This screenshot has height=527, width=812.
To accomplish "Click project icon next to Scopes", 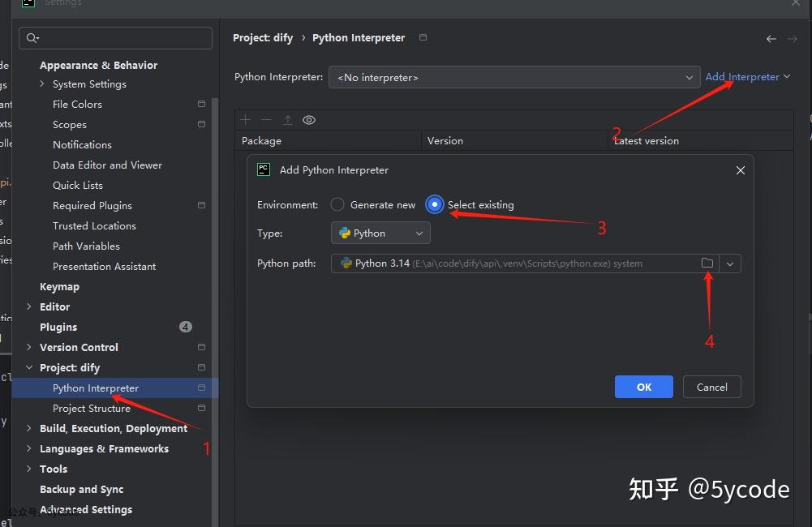I will (x=201, y=124).
